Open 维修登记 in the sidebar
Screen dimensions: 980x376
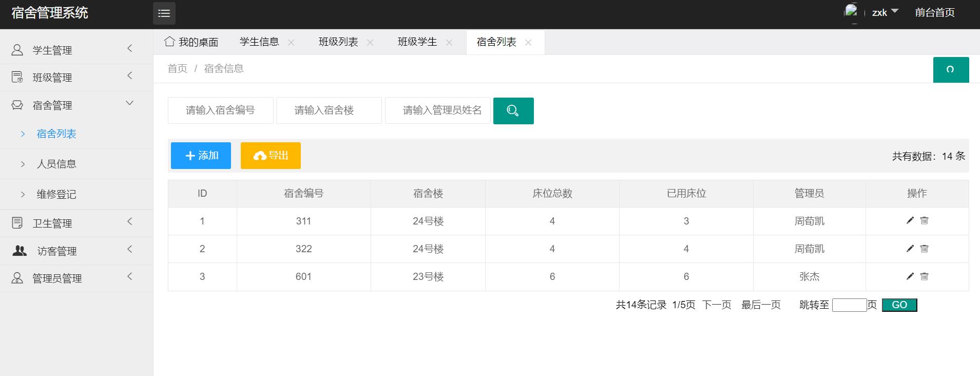56,194
